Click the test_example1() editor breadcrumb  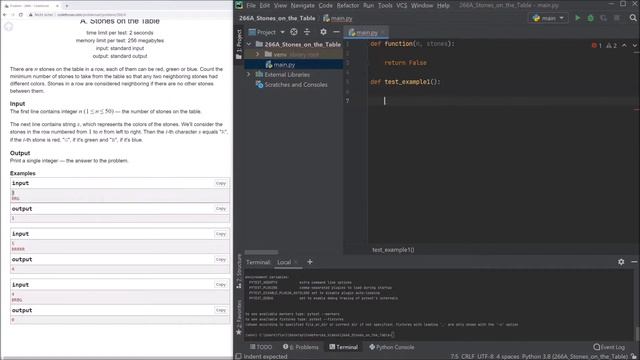pos(393,249)
